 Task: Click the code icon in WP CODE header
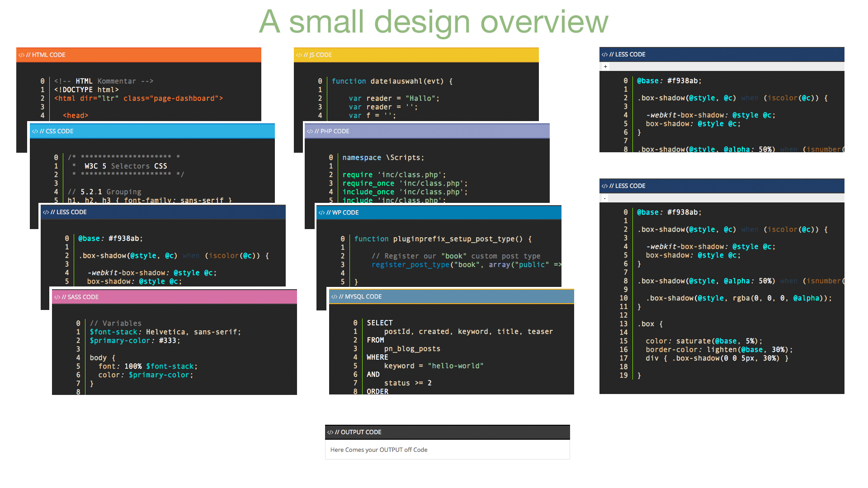pyautogui.click(x=321, y=213)
